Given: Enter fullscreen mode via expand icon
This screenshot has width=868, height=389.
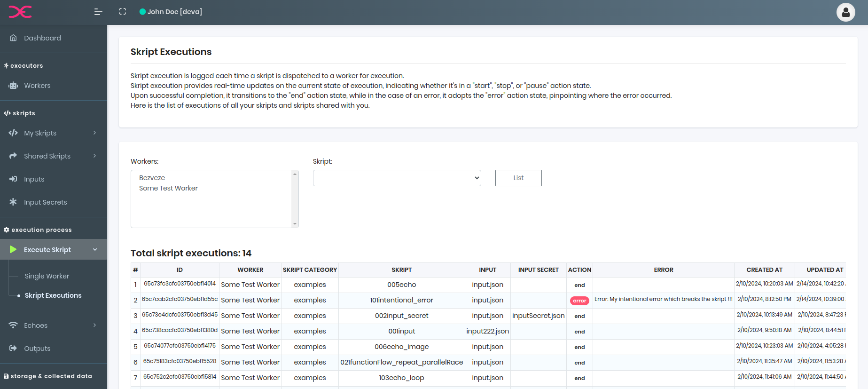Looking at the screenshot, I should click(123, 12).
